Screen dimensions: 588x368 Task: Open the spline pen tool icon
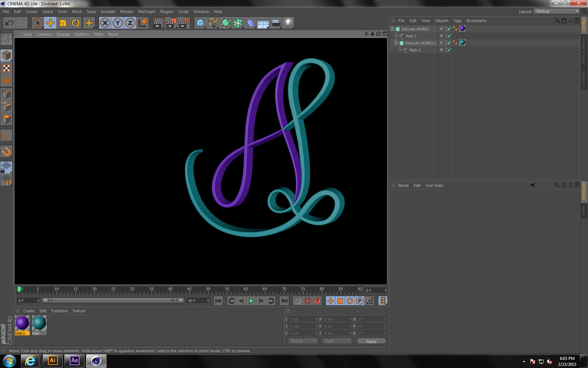point(213,23)
